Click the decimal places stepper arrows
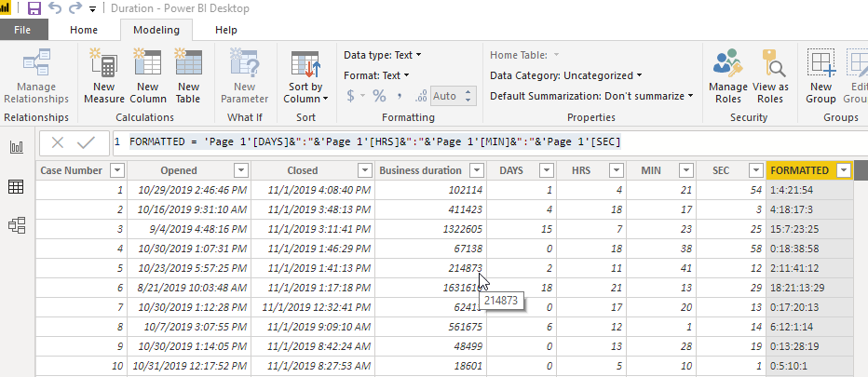 468,96
